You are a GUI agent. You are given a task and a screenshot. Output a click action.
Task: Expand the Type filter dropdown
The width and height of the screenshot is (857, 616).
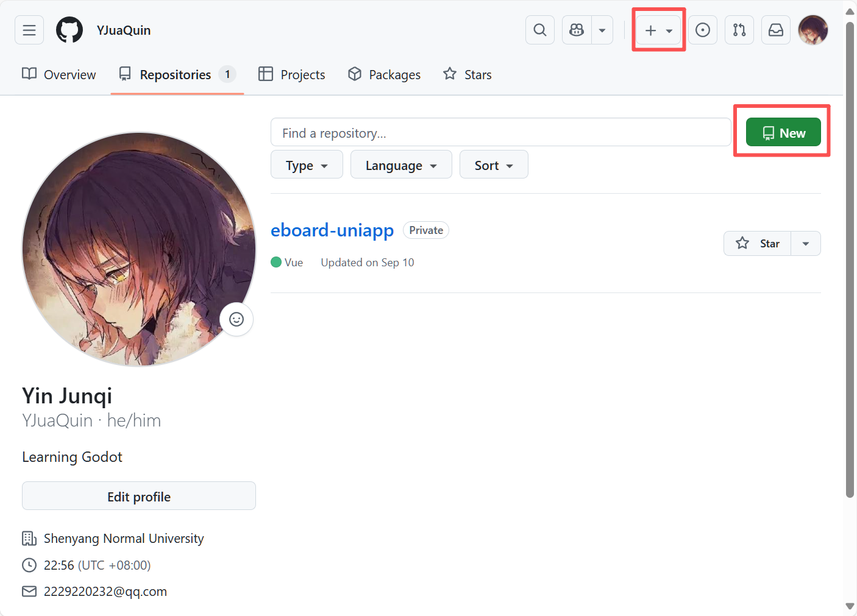click(307, 165)
